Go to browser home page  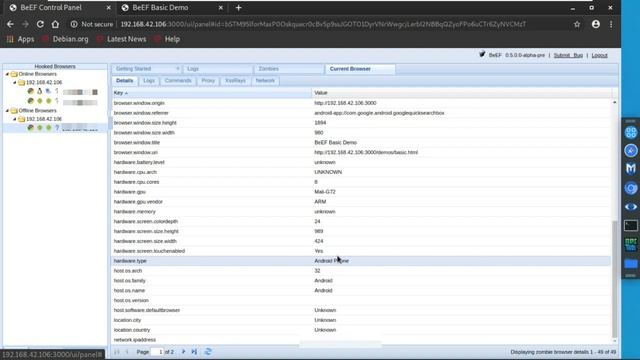55,24
